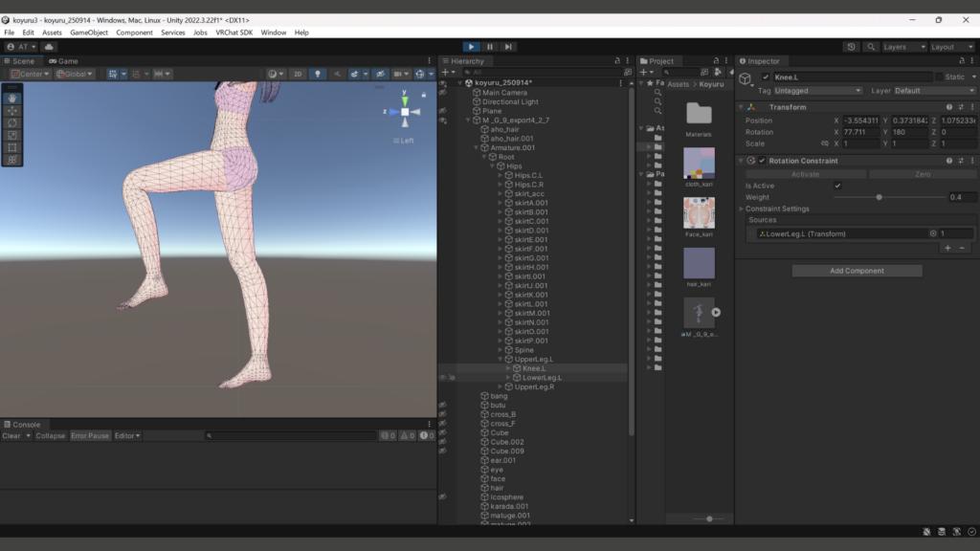The height and width of the screenshot is (551, 980).
Task: Toggle the Static checkbox for Knee.L
Action: pyautogui.click(x=940, y=77)
